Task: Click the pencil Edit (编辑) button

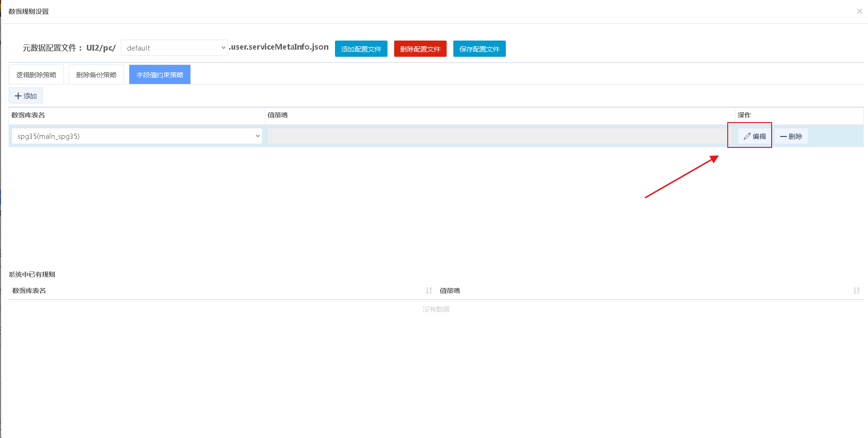Action: click(754, 136)
